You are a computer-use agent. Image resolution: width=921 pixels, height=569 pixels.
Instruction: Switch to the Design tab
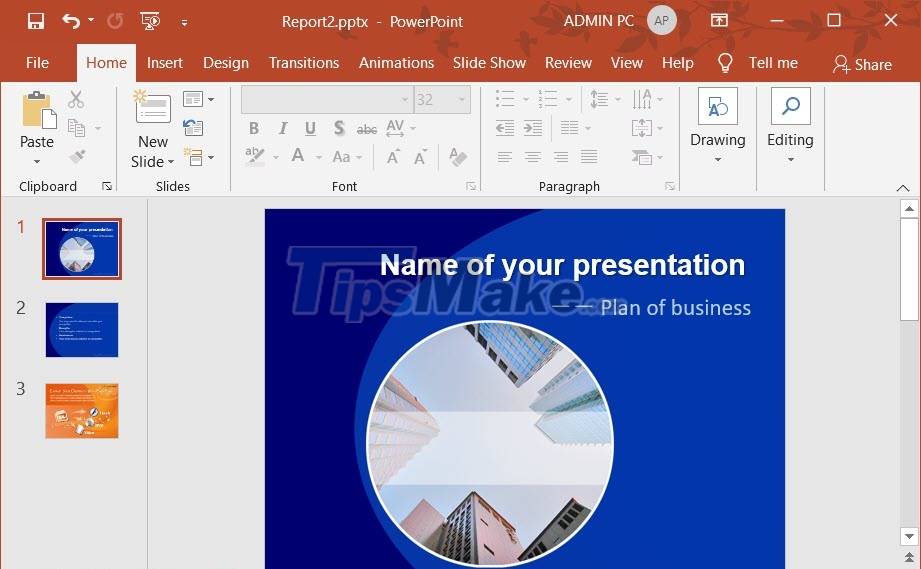pos(226,63)
